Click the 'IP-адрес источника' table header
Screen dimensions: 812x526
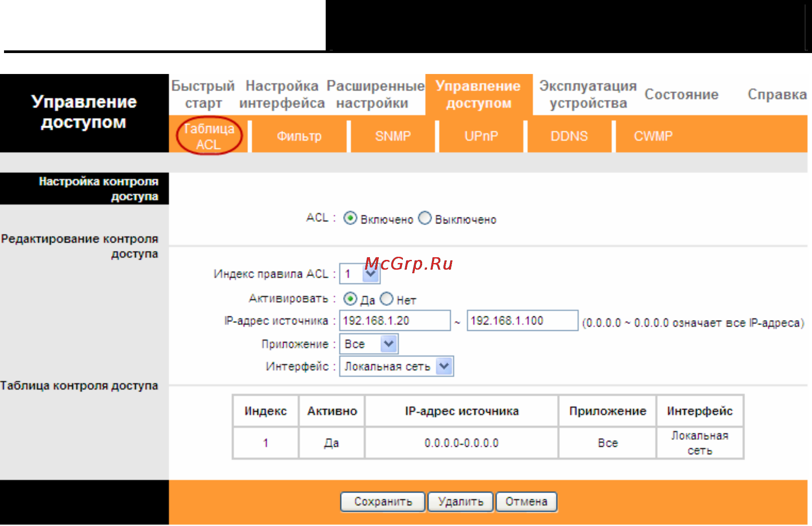tap(461, 411)
